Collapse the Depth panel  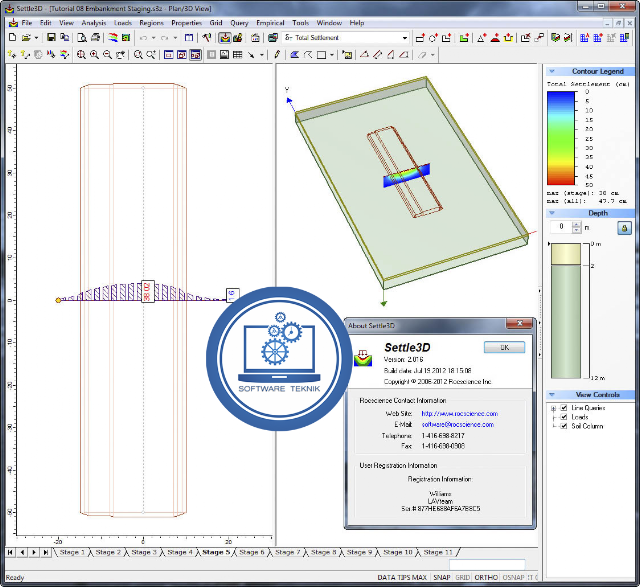click(552, 213)
